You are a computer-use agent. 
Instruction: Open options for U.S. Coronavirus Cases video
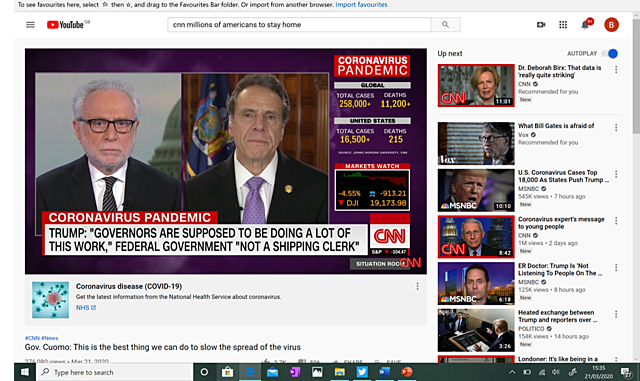pyautogui.click(x=616, y=174)
